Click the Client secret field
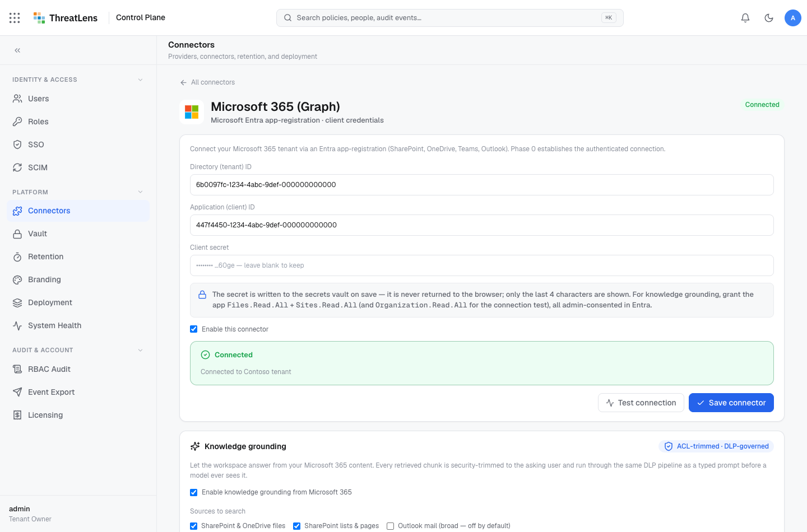Viewport: 807px width, 532px height. [482, 265]
